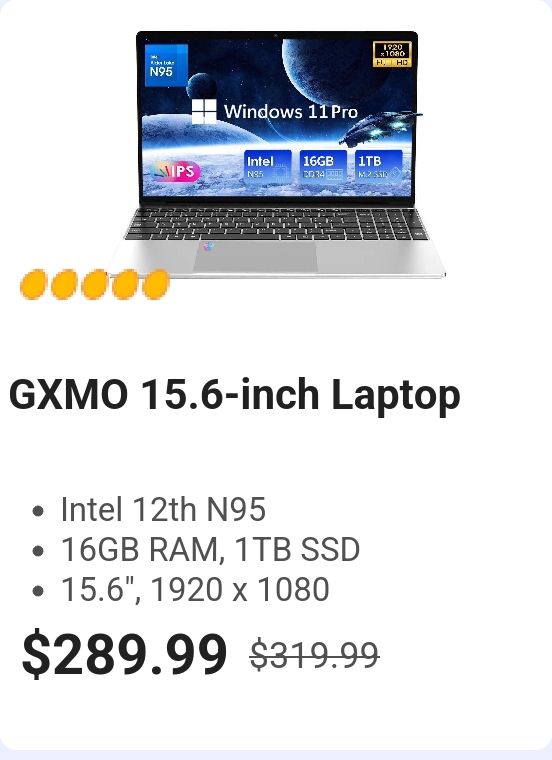552x760 pixels.
Task: Click the Windows 11 Pro text in image
Action: click(x=291, y=112)
